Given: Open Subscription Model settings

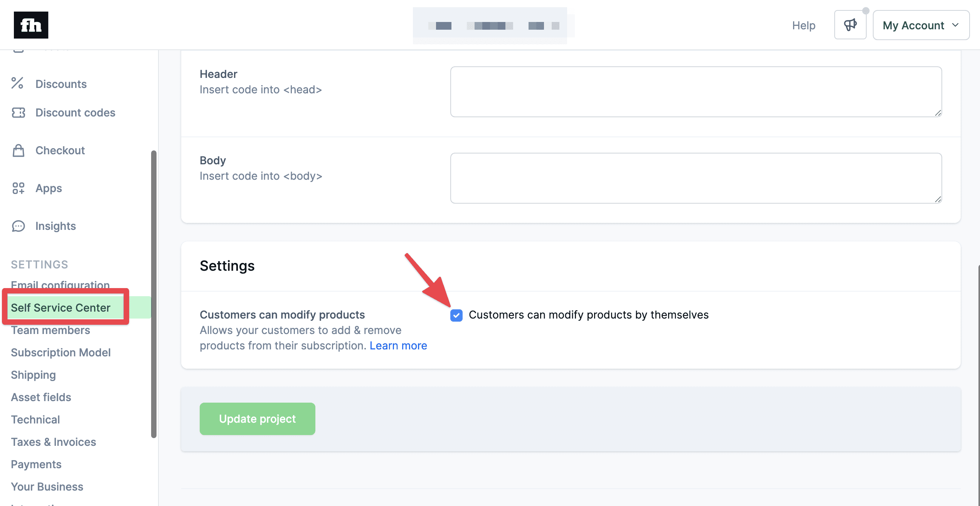Looking at the screenshot, I should [x=61, y=353].
